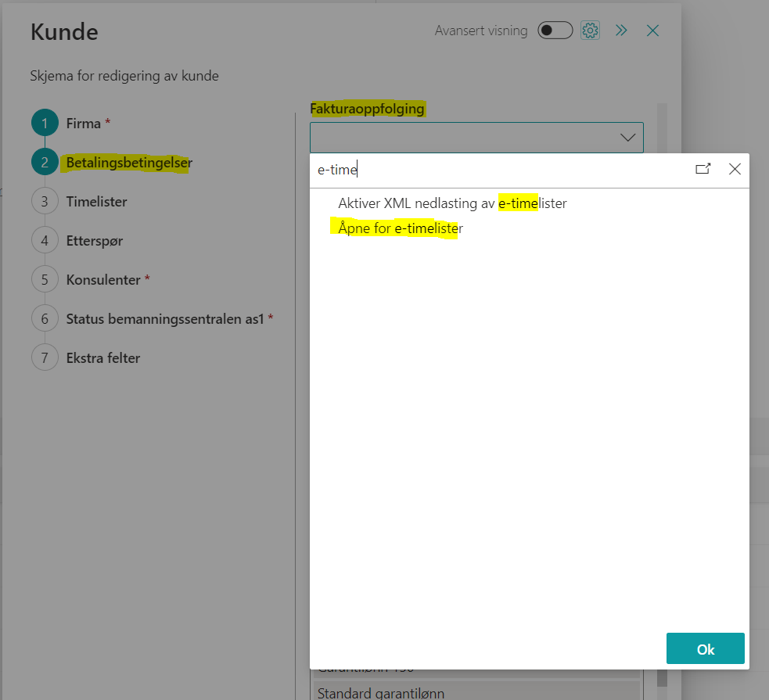
Task: Select Åpne for e-timelister option
Action: coord(401,228)
